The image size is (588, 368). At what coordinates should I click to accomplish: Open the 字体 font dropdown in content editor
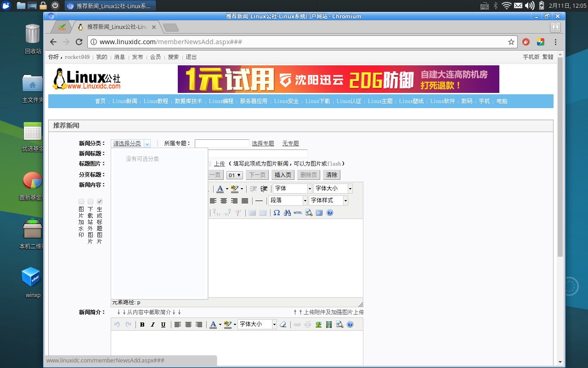pyautogui.click(x=293, y=189)
